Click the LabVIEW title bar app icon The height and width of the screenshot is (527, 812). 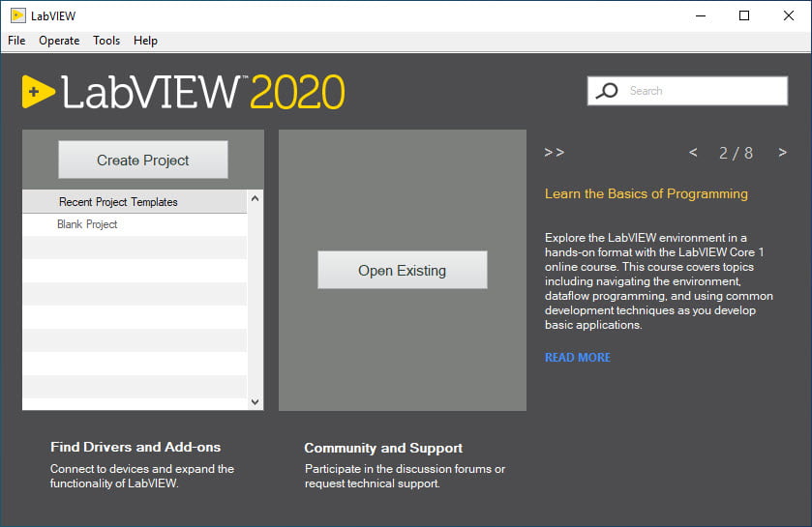coord(18,15)
